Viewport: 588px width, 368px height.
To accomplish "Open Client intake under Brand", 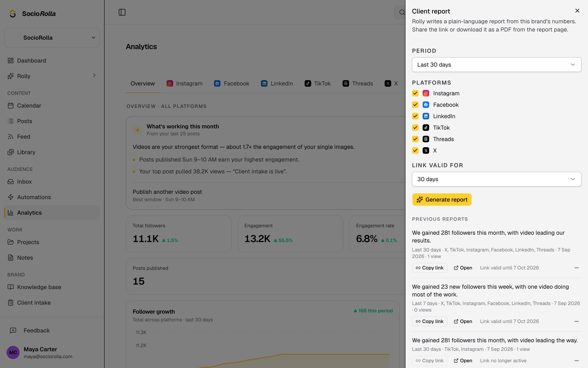I will [52, 303].
